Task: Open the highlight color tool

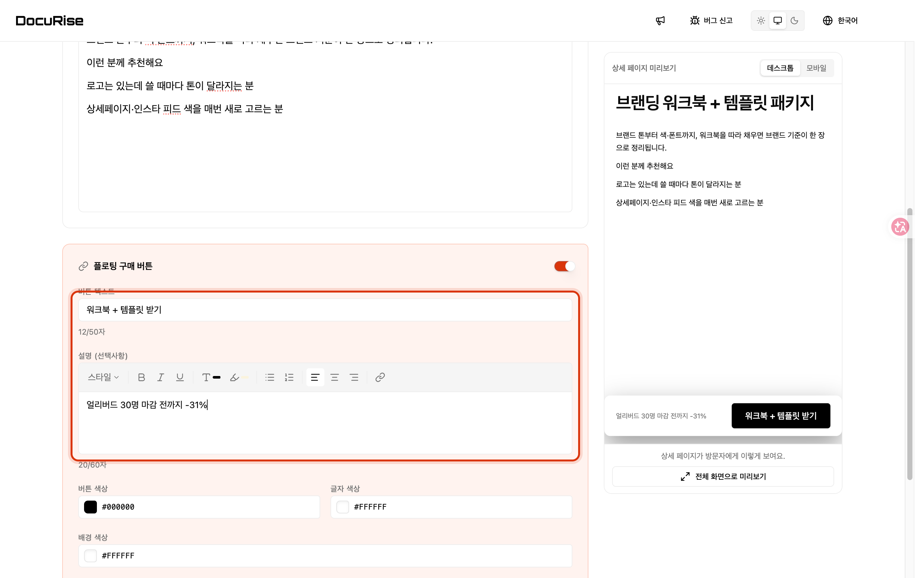Action: [x=239, y=377]
